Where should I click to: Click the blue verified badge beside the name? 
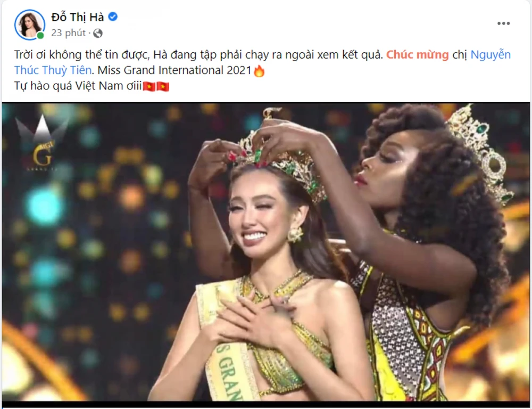(x=113, y=17)
